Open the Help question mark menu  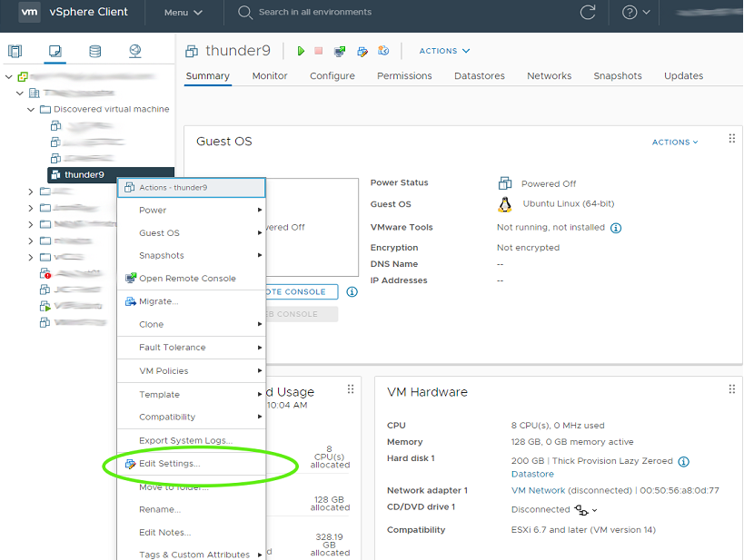[635, 12]
